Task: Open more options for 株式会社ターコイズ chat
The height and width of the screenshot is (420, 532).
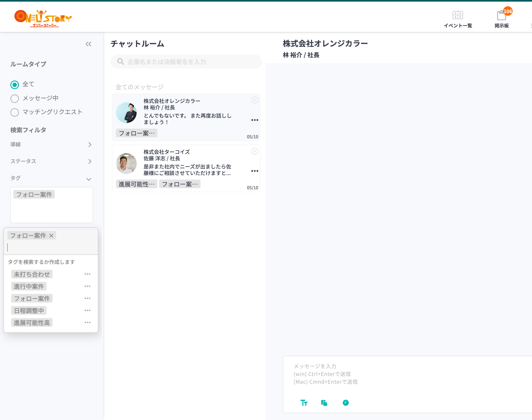Action: [254, 171]
